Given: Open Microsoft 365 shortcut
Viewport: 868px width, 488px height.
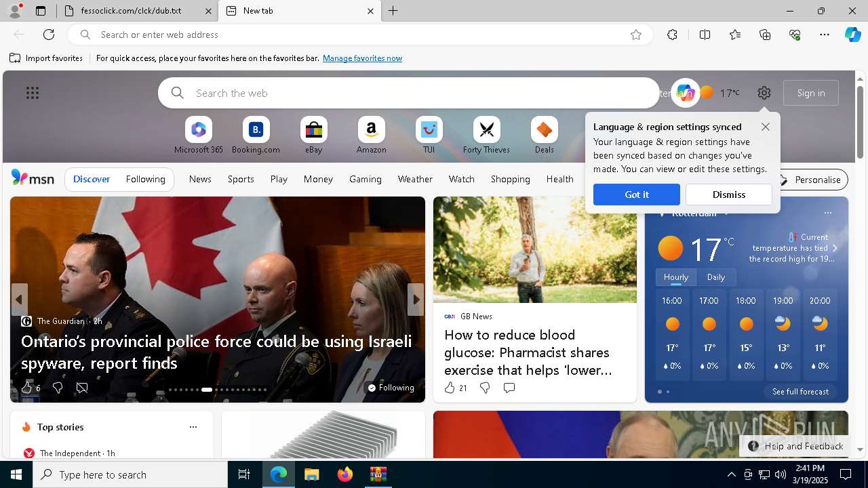Looking at the screenshot, I should tap(199, 136).
